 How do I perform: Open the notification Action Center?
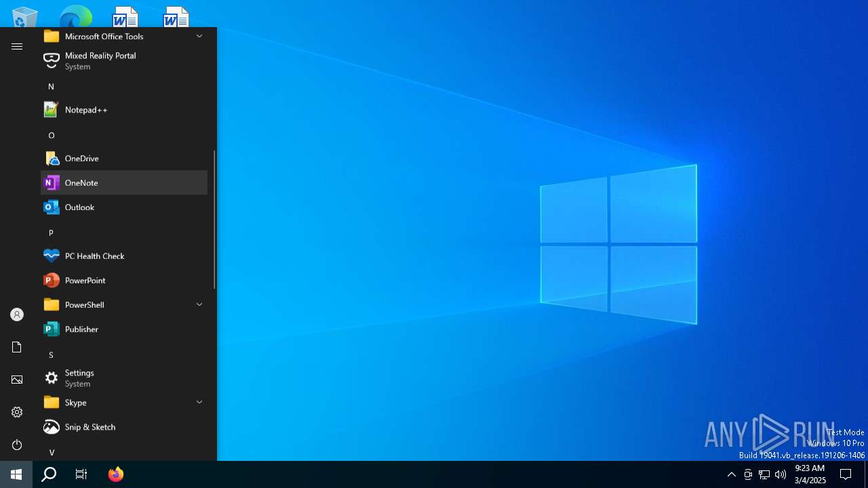(846, 474)
